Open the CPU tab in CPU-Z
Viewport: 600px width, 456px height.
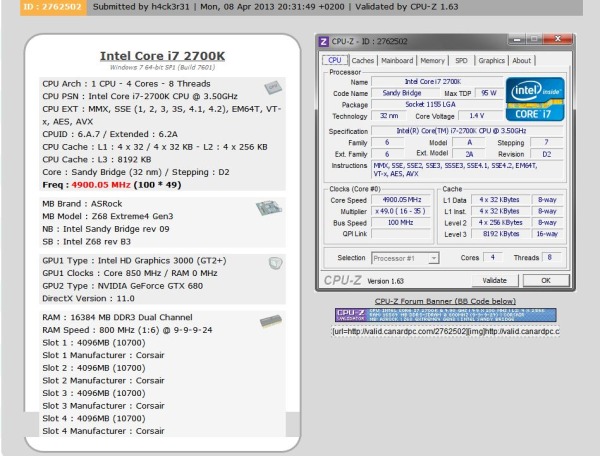(335, 60)
